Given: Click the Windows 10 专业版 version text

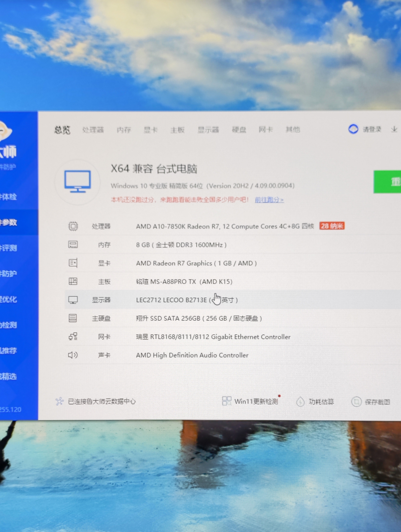Looking at the screenshot, I should 203,186.
